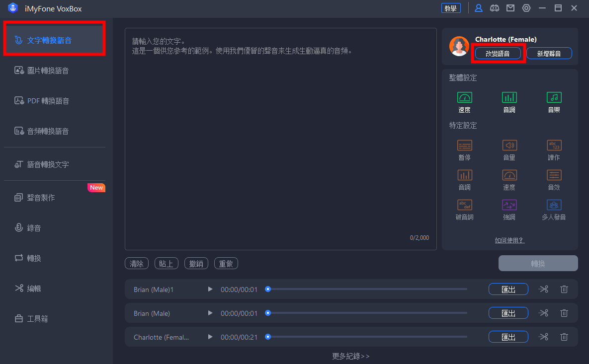Image resolution: width=589 pixels, height=364 pixels.
Task: Select the Brian (Male)1 record name
Action: (x=154, y=290)
